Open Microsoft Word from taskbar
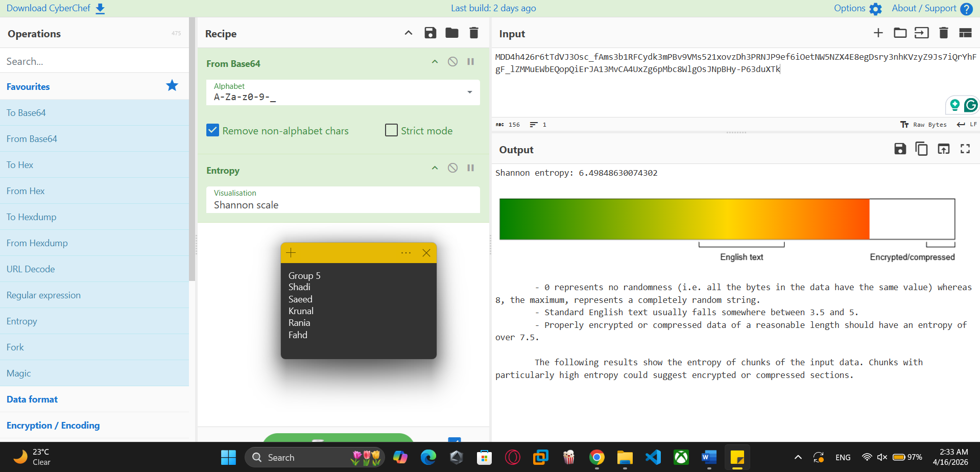The width and height of the screenshot is (980, 472). [x=709, y=457]
